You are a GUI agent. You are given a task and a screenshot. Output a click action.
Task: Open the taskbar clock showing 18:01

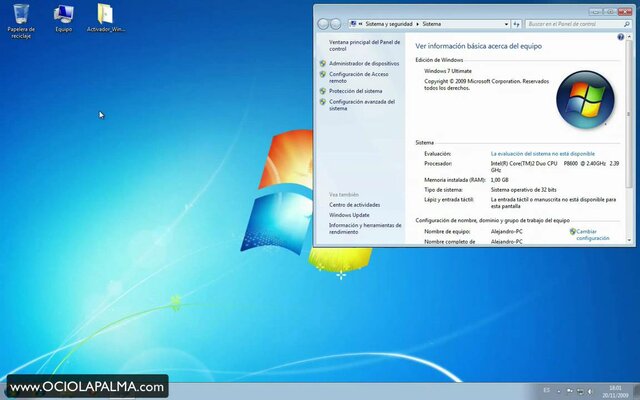[x=615, y=391]
